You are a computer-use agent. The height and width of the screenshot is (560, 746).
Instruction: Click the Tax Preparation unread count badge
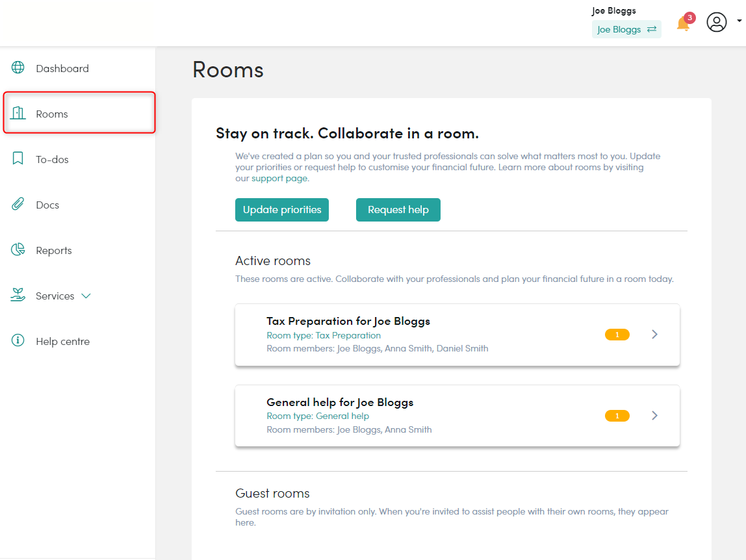click(617, 334)
